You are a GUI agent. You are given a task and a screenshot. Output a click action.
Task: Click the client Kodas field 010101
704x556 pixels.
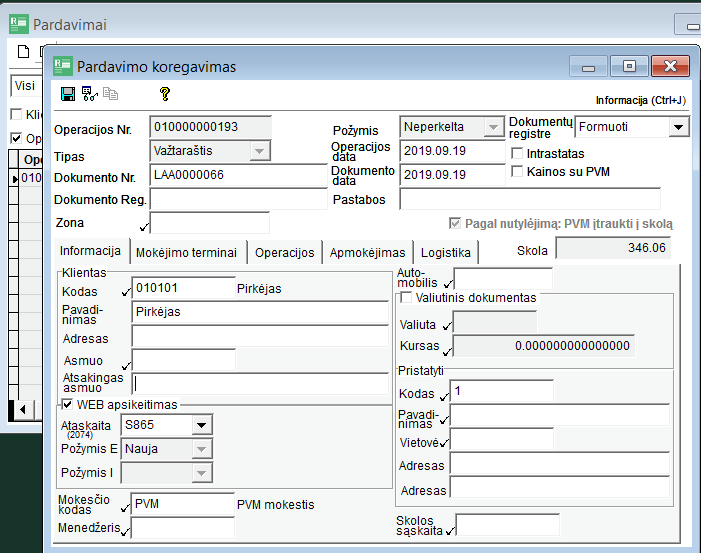pos(183,288)
